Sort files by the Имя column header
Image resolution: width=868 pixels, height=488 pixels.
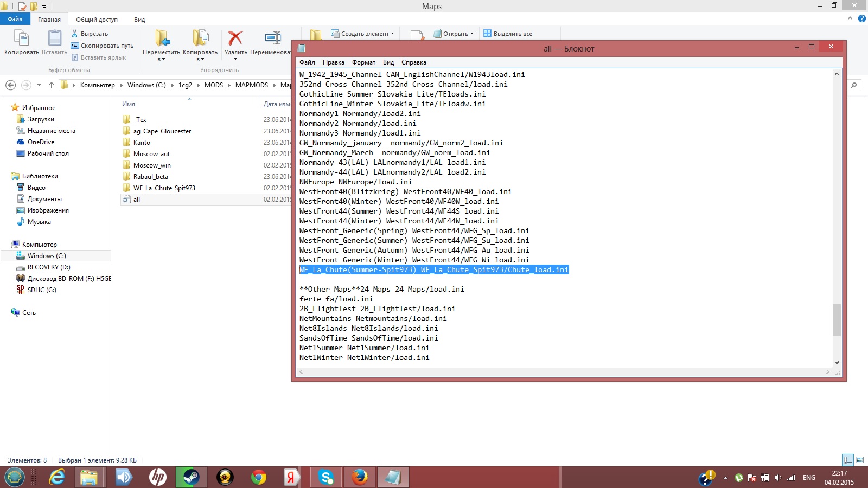tap(129, 104)
